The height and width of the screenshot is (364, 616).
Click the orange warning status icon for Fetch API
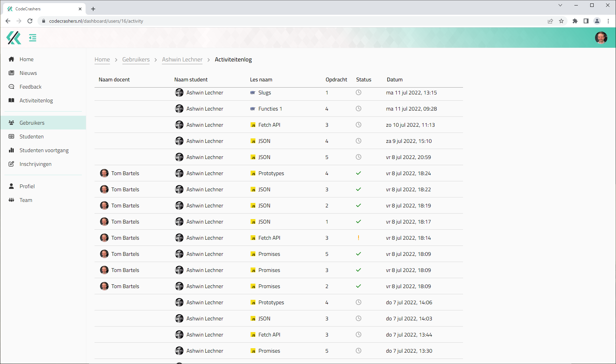(358, 238)
